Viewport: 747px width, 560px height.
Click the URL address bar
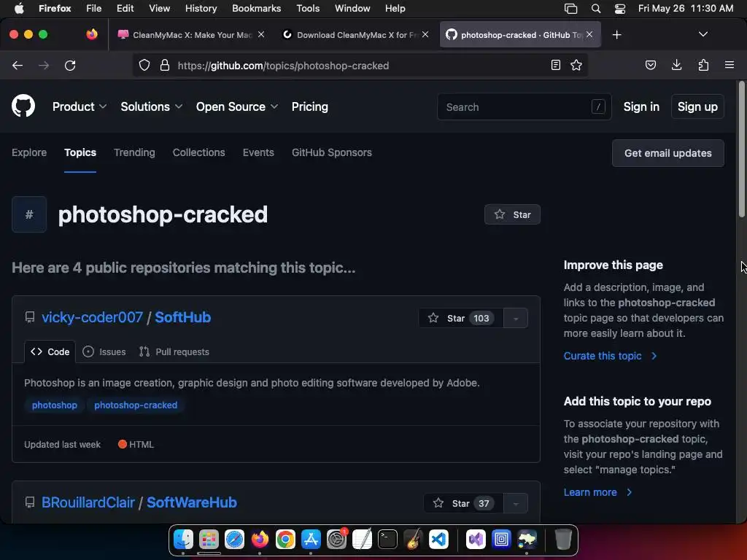pyautogui.click(x=361, y=65)
